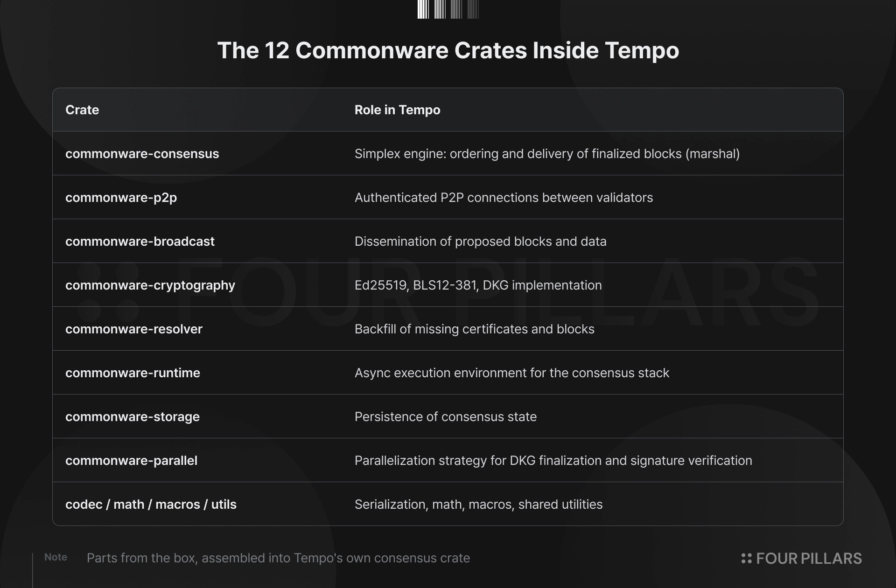Click the commonware-storage crate name

tap(133, 417)
